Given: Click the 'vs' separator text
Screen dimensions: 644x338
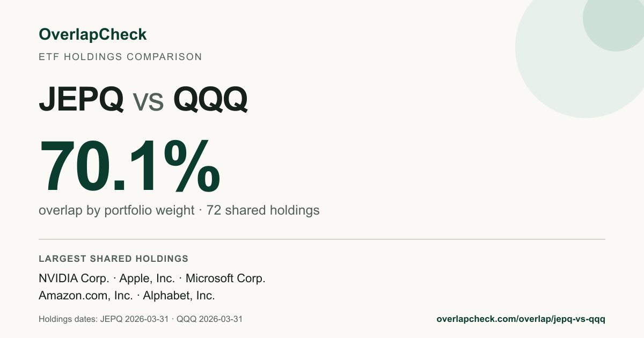Looking at the screenshot, I should [148, 101].
